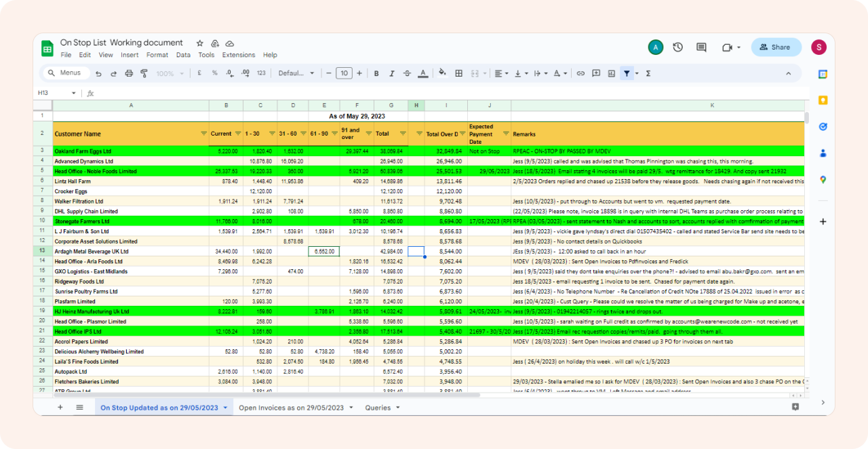Start a Meet call camera icon
868x449 pixels.
point(728,47)
